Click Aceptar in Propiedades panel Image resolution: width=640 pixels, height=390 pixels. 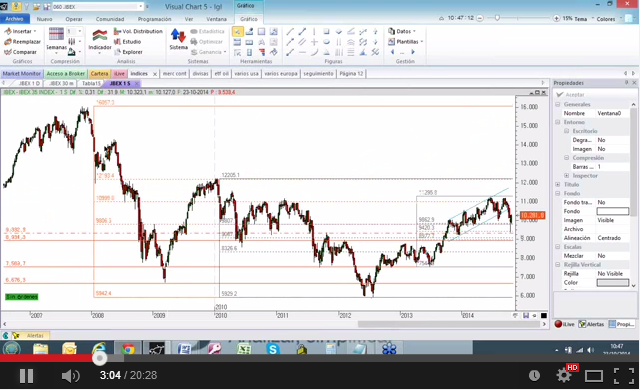[x=571, y=95]
